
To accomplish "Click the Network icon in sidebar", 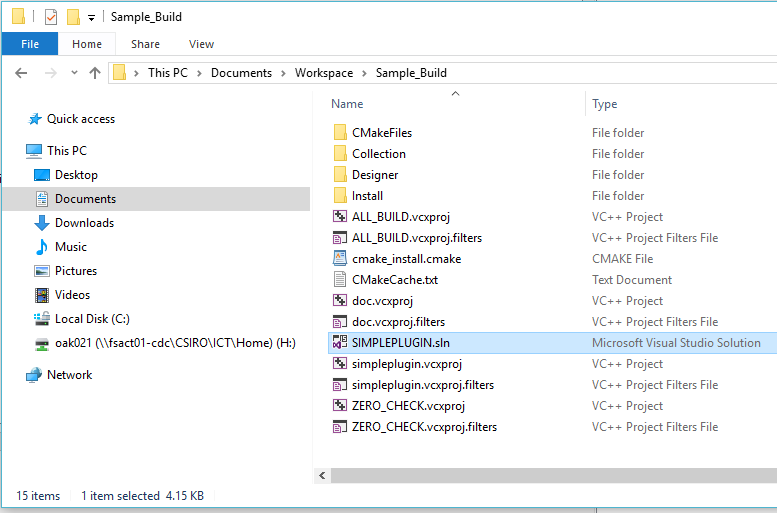I will (34, 375).
